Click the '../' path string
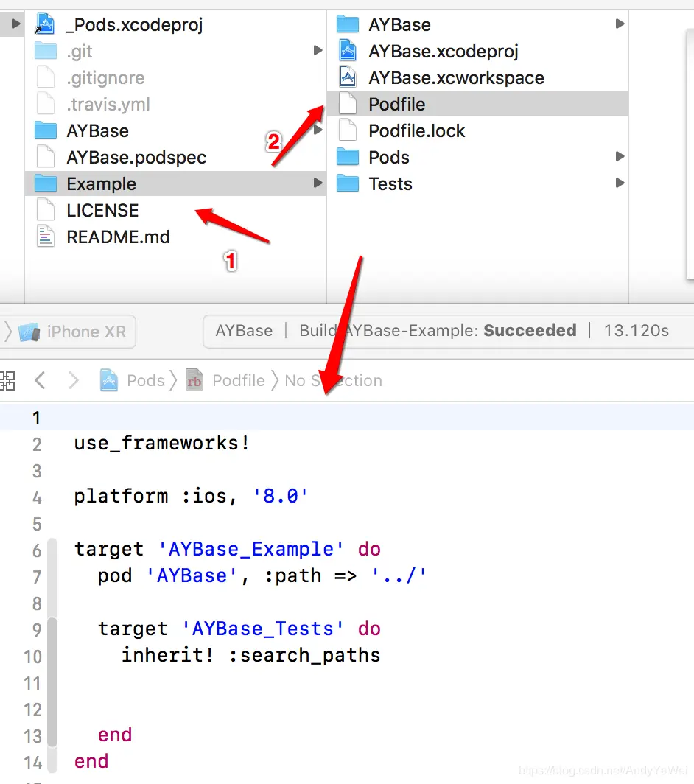The width and height of the screenshot is (694, 784). [x=399, y=575]
